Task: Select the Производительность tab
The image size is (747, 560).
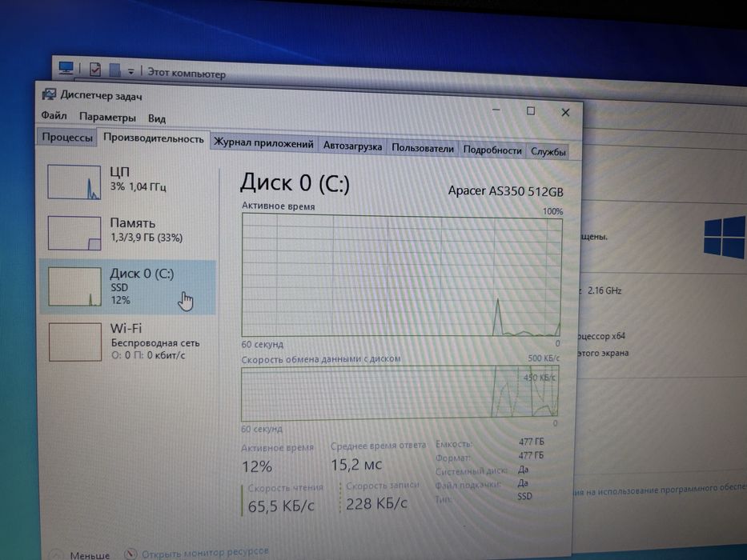Action: [x=154, y=138]
